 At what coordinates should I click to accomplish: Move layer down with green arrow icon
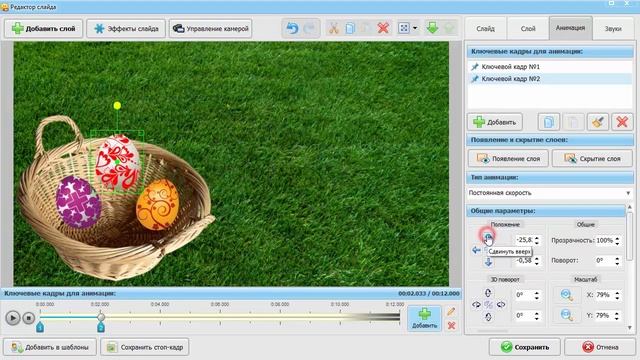tap(433, 28)
